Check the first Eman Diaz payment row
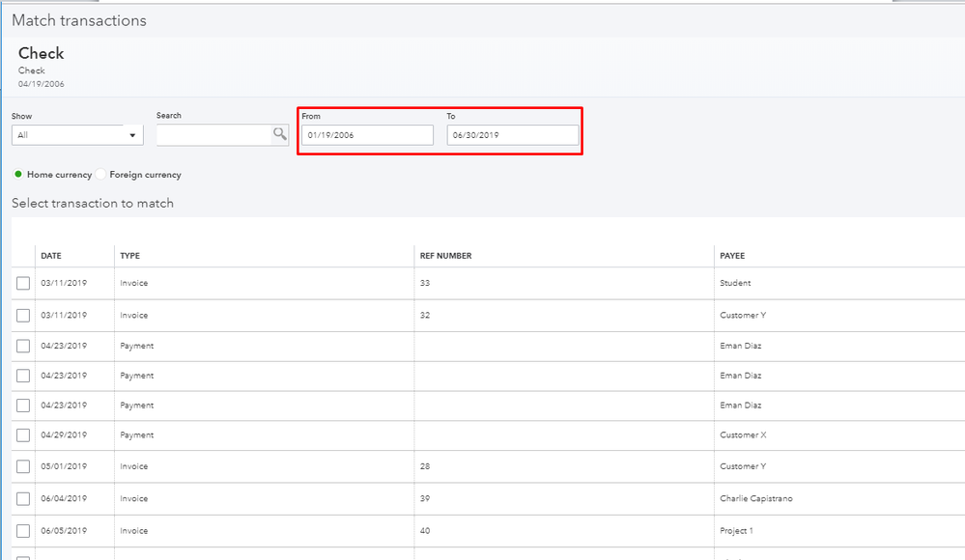965x560 pixels. coord(23,346)
